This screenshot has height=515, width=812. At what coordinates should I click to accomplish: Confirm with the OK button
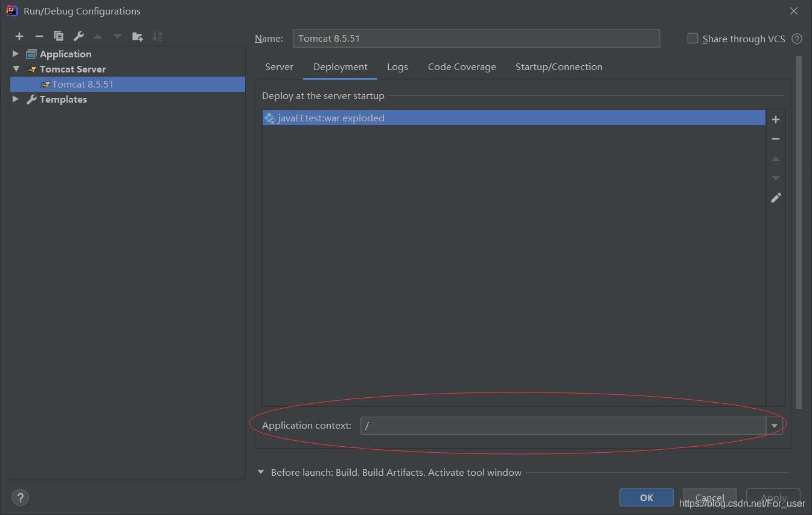[x=647, y=497]
